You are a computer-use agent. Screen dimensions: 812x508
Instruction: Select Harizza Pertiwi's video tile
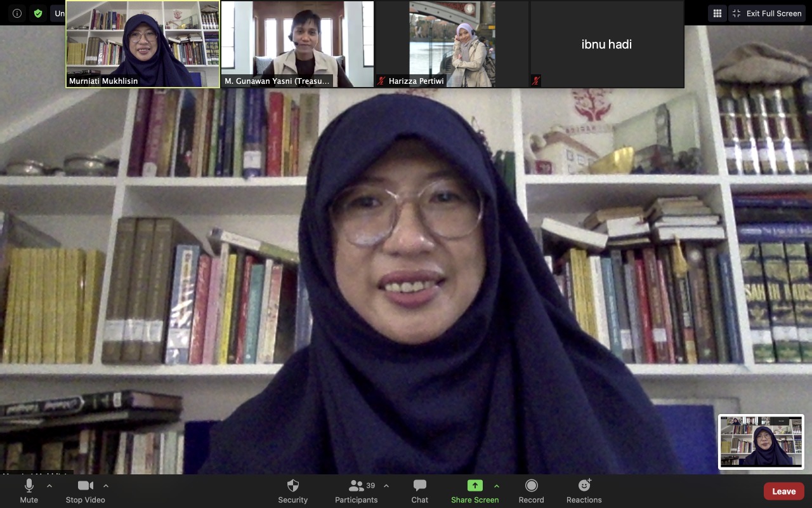point(451,44)
